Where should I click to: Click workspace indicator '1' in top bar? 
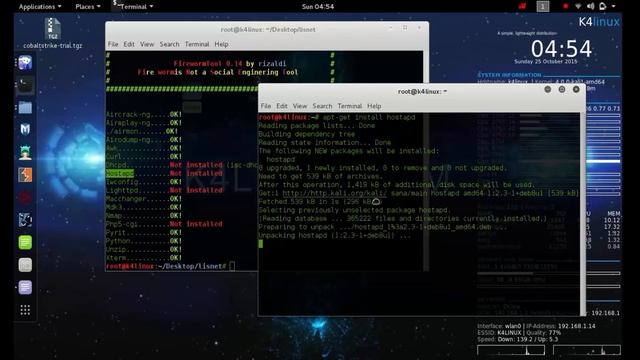click(542, 6)
